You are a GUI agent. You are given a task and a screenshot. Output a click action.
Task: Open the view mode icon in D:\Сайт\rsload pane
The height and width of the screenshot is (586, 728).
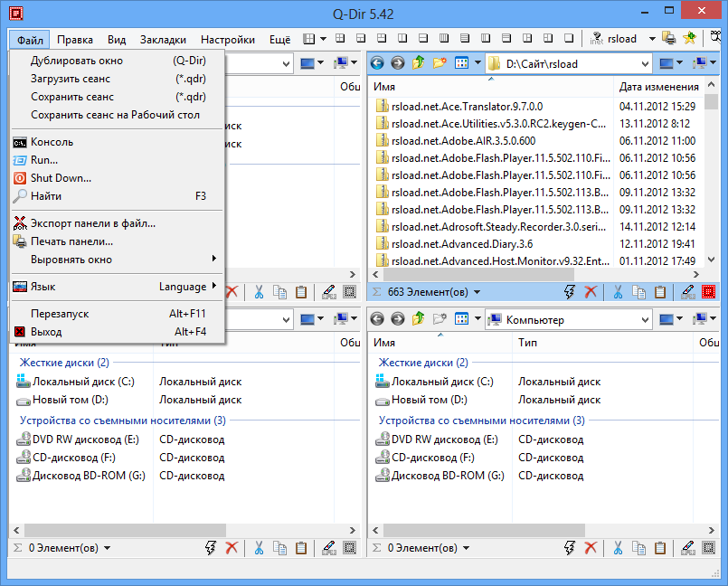point(461,62)
